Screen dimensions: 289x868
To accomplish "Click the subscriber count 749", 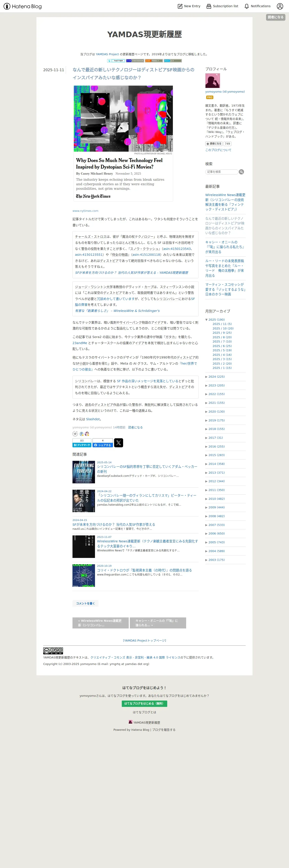I will pos(227,144).
